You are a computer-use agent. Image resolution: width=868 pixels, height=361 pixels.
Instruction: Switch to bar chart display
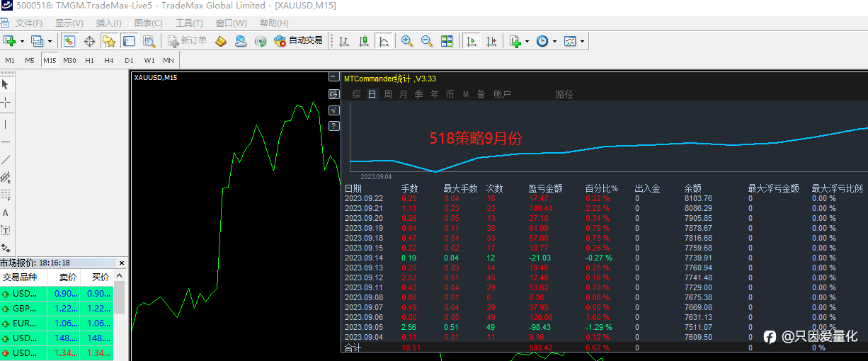[x=344, y=41]
